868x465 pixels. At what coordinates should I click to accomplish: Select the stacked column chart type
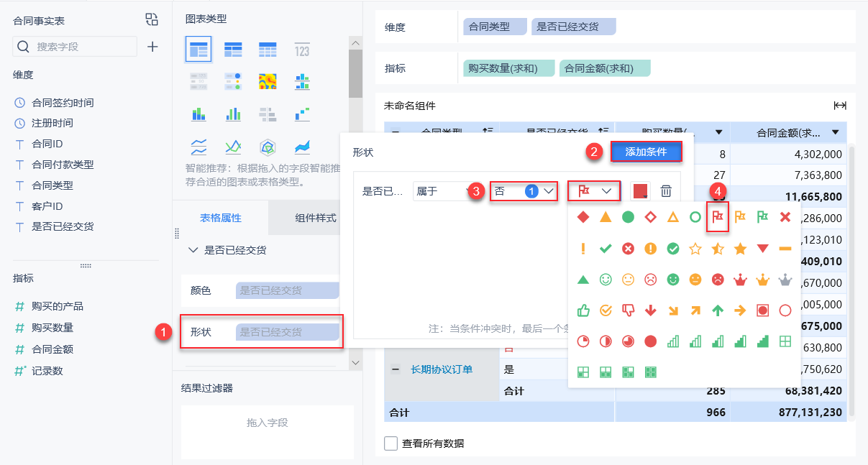198,114
